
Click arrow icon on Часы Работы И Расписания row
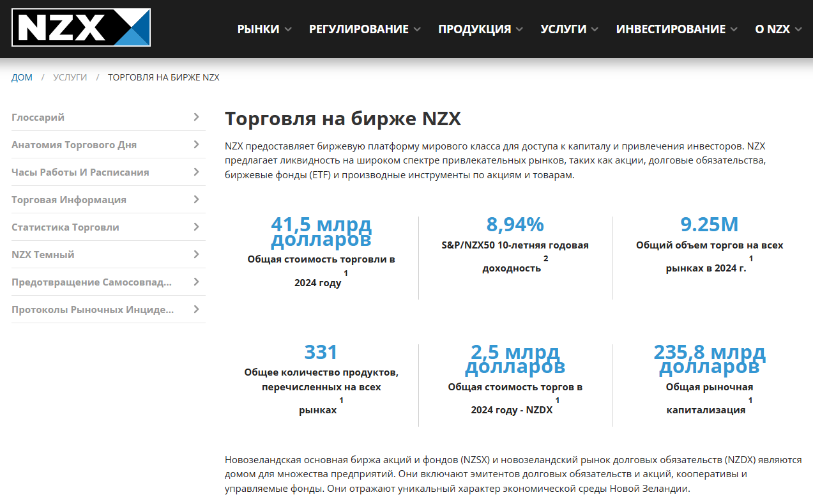click(x=196, y=172)
